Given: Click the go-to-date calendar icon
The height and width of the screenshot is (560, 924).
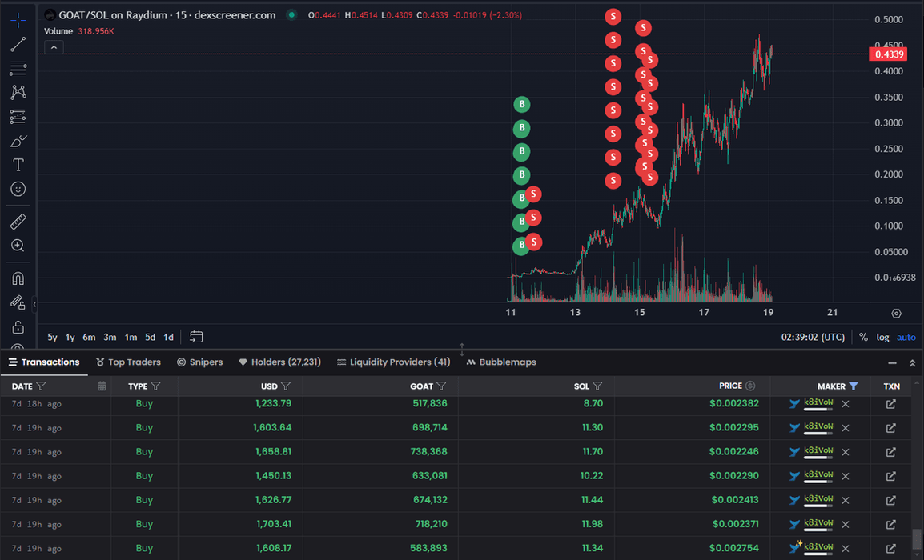Looking at the screenshot, I should (196, 337).
